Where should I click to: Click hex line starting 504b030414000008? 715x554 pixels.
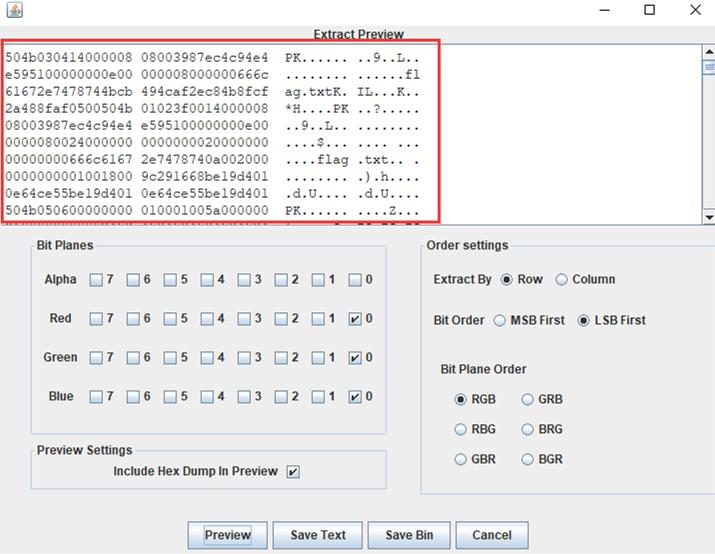(212, 57)
